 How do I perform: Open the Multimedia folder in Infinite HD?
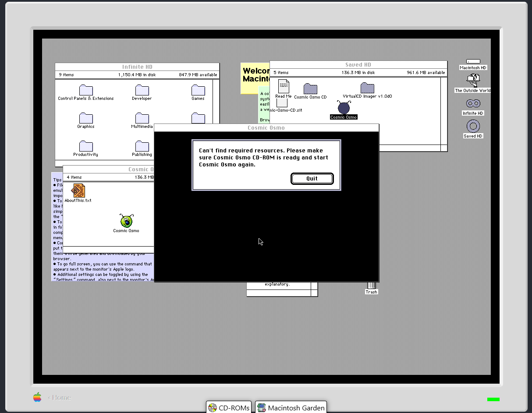coord(142,118)
